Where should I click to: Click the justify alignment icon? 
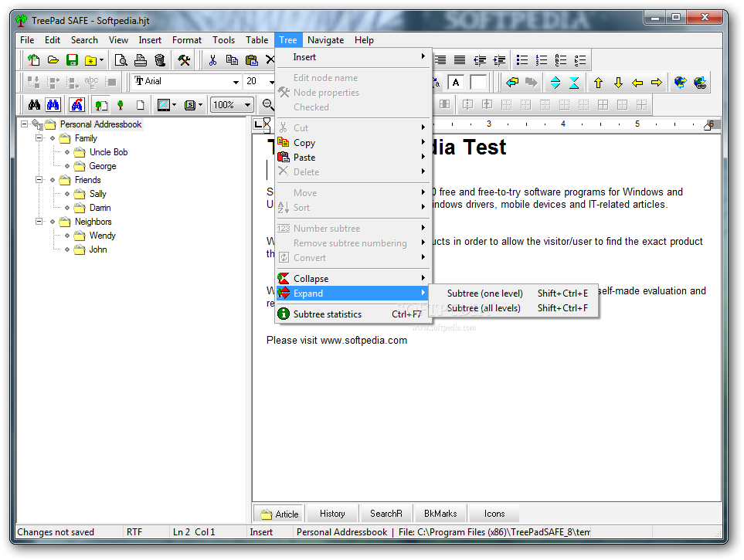pyautogui.click(x=460, y=60)
